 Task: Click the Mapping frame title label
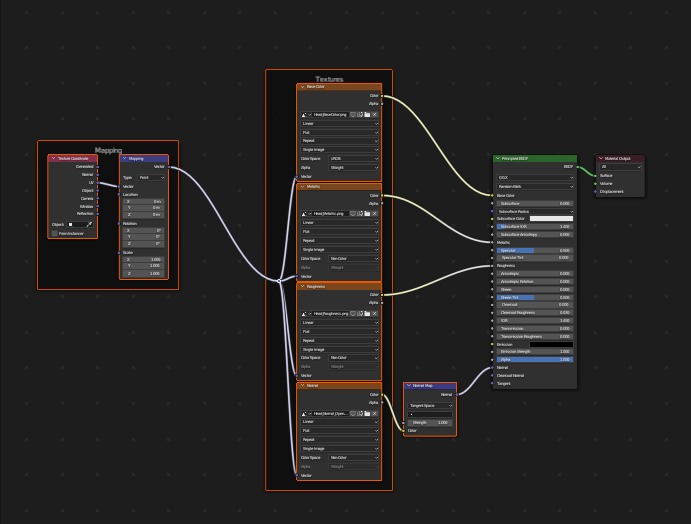pos(108,150)
